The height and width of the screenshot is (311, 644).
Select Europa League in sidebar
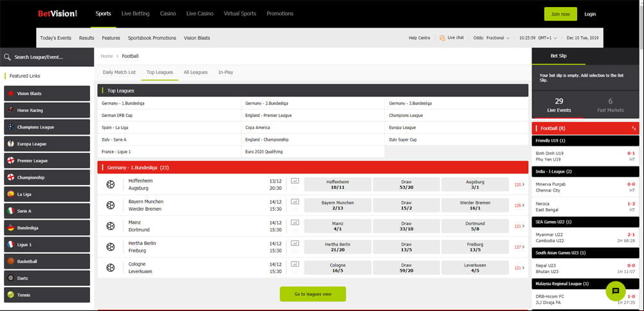(47, 144)
